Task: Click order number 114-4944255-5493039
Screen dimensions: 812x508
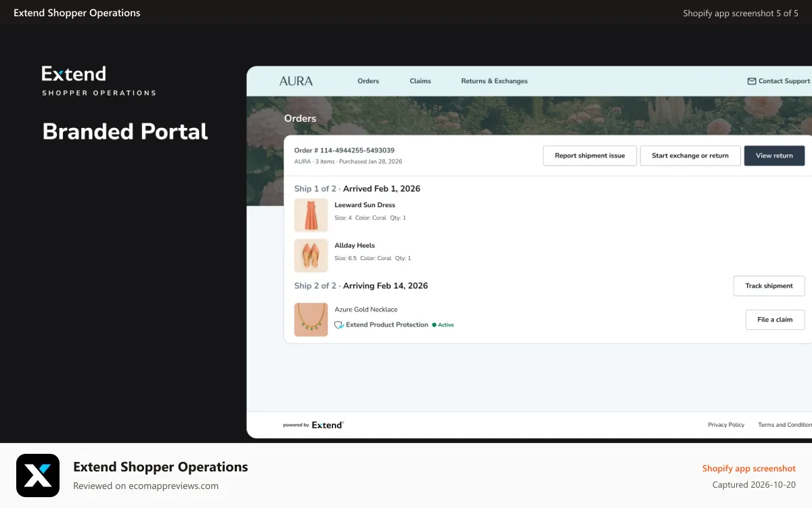Action: 344,150
